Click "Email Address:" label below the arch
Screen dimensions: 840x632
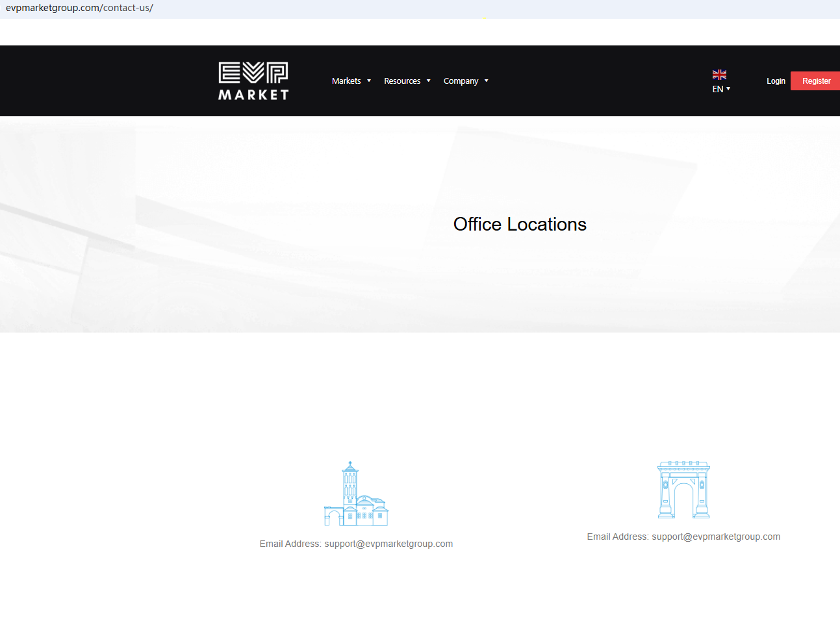pos(618,537)
